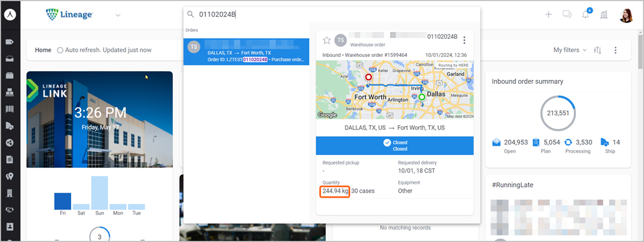Image resolution: width=644 pixels, height=242 pixels.
Task: Click the notifications bell icon
Action: pos(585,14)
